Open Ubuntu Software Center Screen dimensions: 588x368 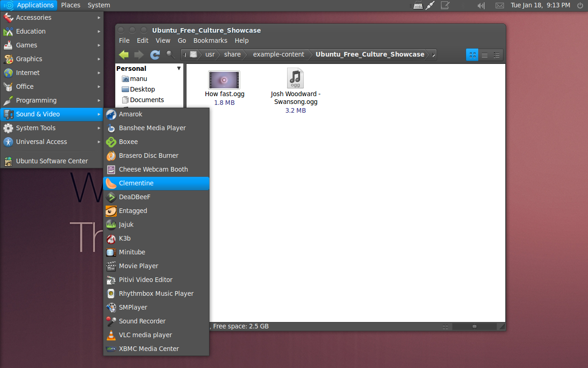point(52,161)
